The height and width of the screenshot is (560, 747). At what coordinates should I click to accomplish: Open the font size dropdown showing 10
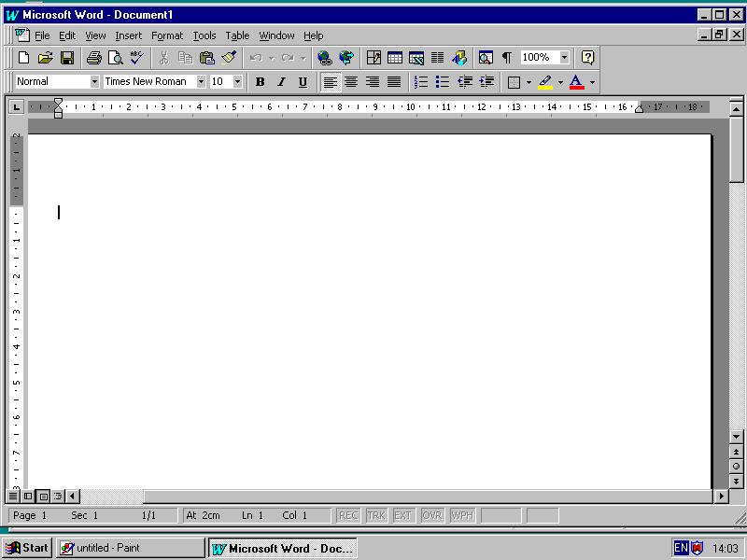pos(237,82)
